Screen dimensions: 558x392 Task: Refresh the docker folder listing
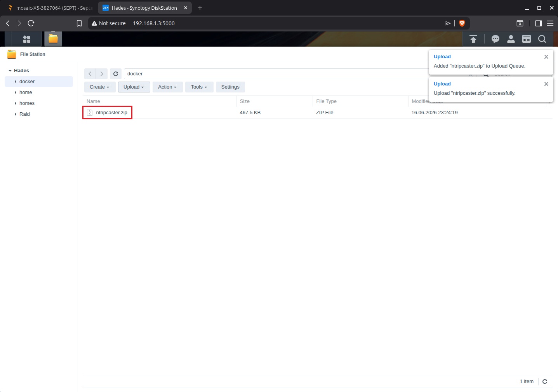pyautogui.click(x=116, y=74)
